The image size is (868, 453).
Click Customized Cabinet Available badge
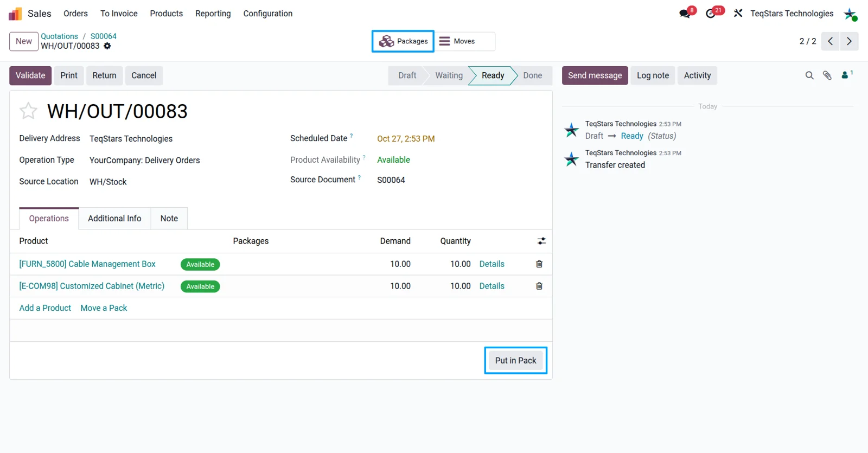point(200,286)
